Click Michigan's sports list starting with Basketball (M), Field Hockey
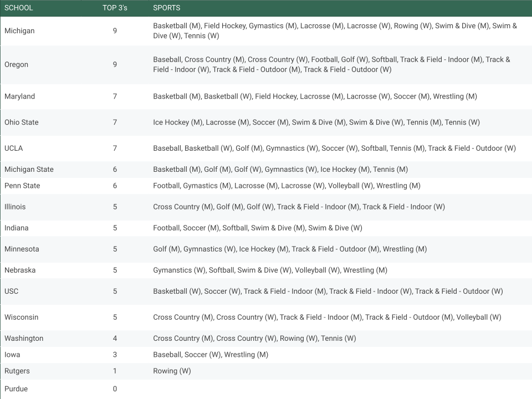532x399 pixels. (335, 31)
